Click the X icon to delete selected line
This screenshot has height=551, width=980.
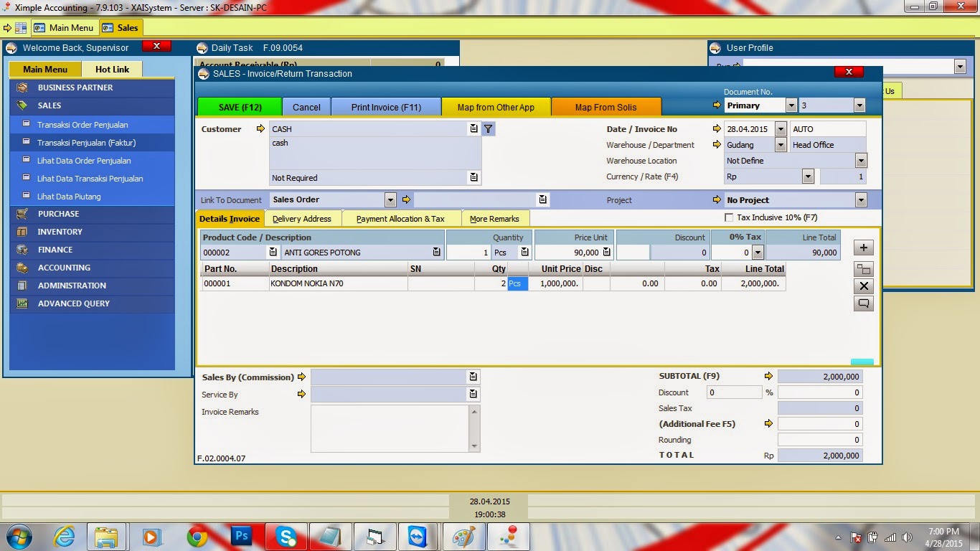coord(864,286)
